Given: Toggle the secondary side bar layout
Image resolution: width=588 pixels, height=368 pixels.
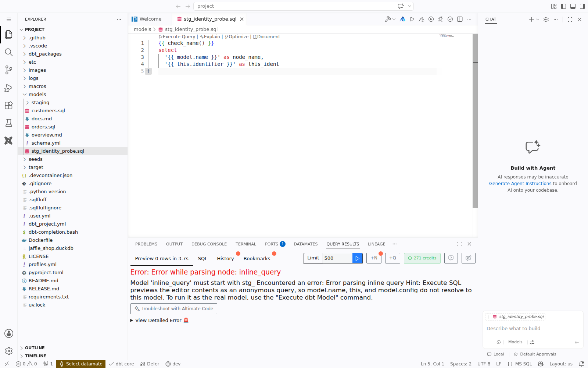Looking at the screenshot, I should [582, 6].
